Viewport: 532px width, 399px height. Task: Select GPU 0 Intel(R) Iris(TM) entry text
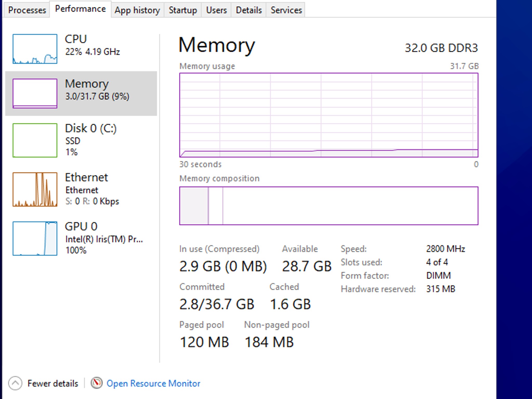pyautogui.click(x=104, y=238)
